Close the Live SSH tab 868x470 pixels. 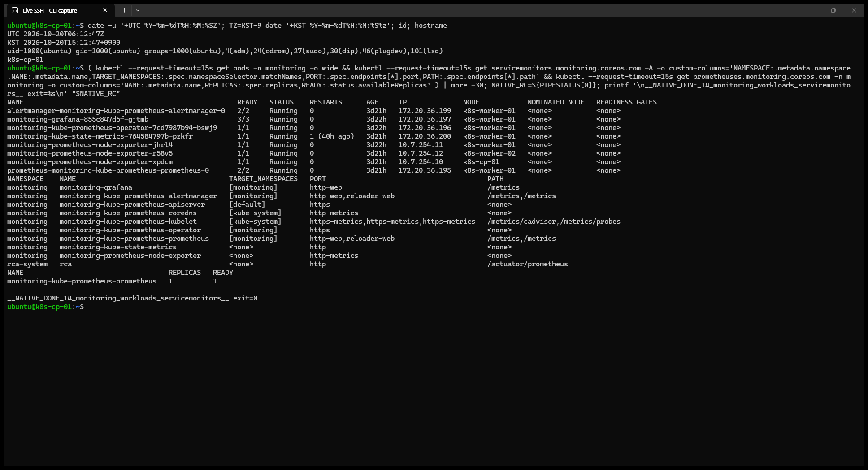pyautogui.click(x=105, y=10)
